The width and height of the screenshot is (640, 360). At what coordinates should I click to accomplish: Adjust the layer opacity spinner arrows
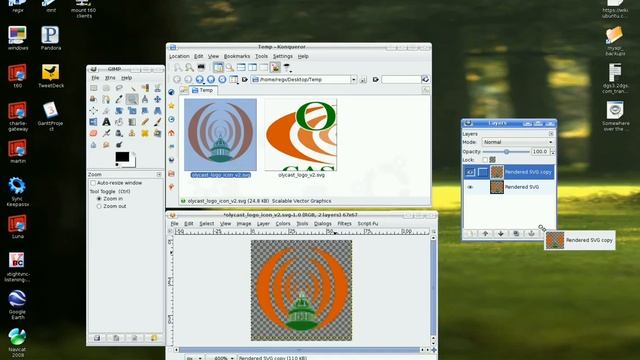click(553, 151)
